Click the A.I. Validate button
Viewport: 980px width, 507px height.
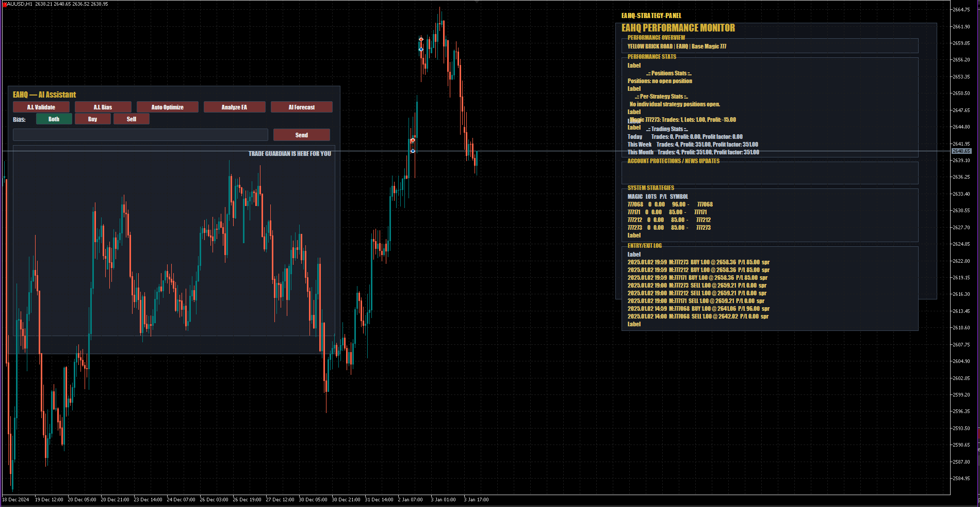point(41,107)
